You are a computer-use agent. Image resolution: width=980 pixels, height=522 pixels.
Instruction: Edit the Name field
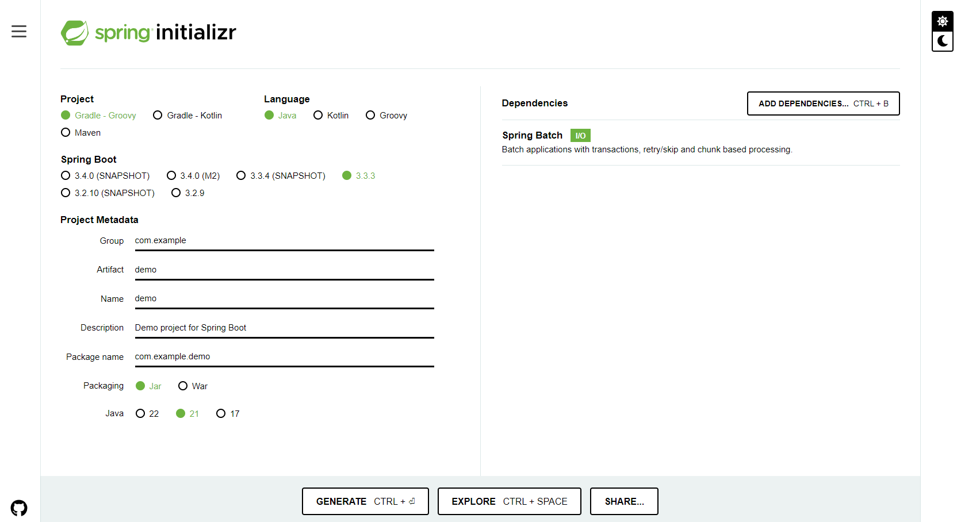tap(284, 299)
